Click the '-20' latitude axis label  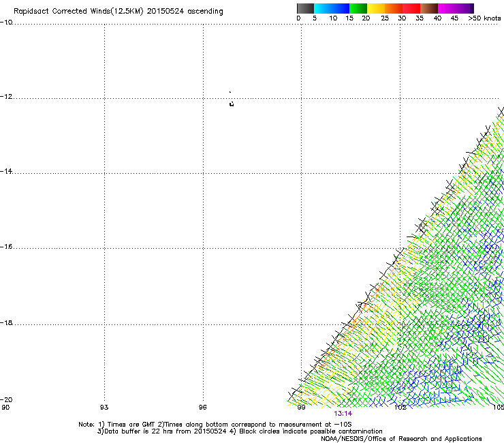tap(6, 399)
